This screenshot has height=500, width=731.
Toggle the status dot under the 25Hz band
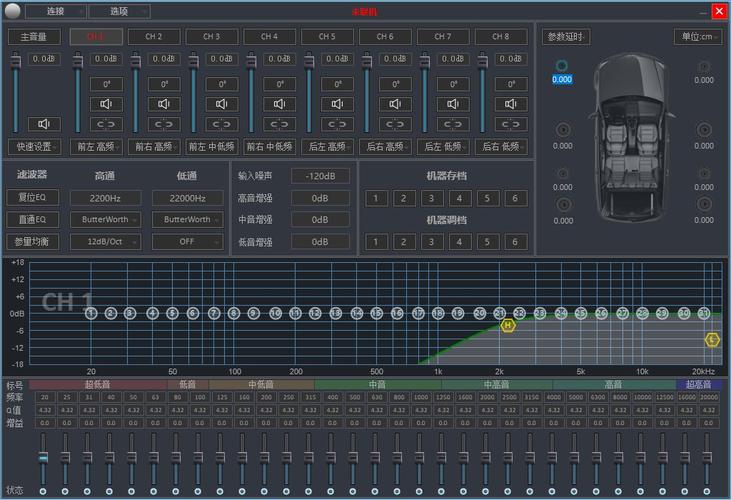[65, 491]
